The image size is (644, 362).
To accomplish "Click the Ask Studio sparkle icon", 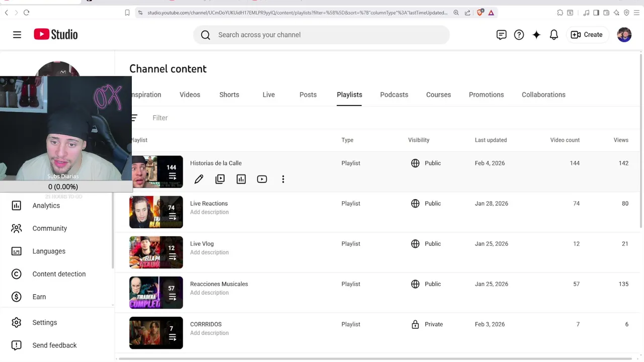I will click(536, 35).
